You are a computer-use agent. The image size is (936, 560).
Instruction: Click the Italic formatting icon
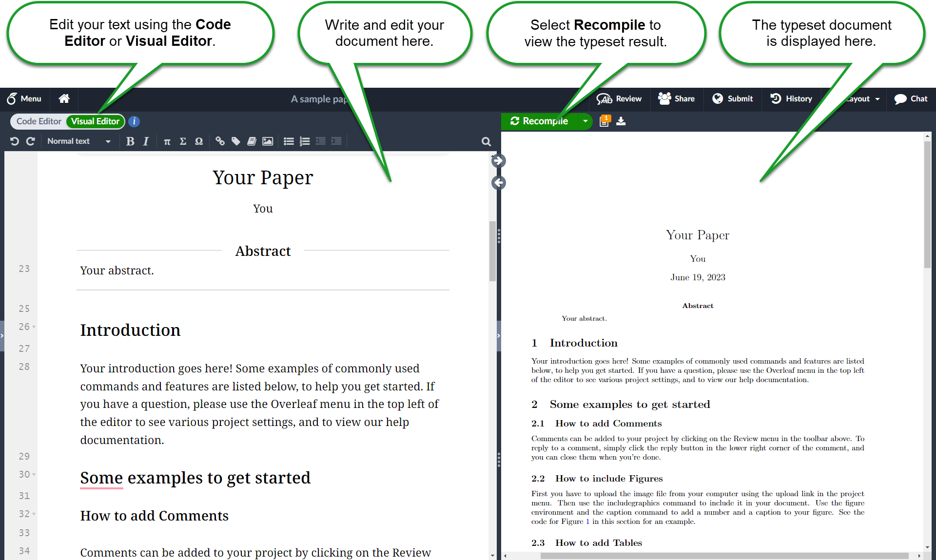point(145,141)
